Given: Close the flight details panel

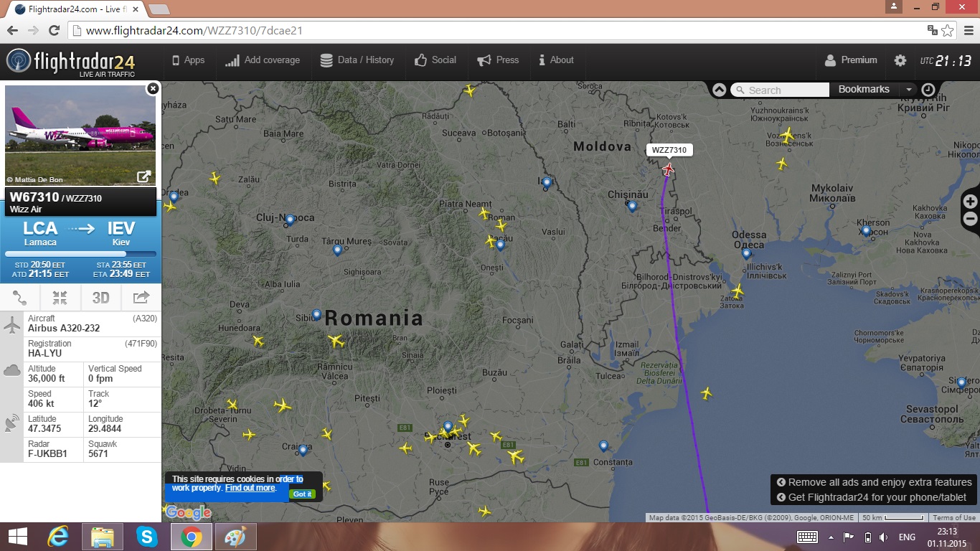Looking at the screenshot, I should tap(152, 88).
